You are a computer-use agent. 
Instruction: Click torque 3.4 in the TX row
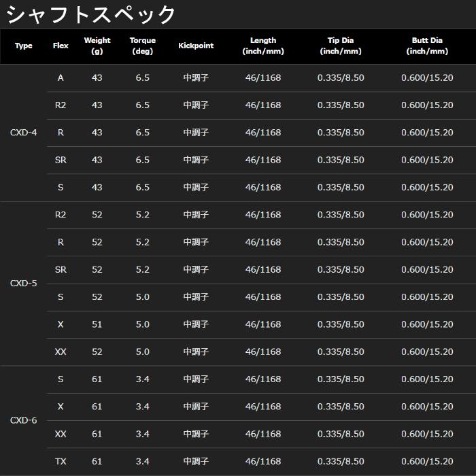pos(142,462)
